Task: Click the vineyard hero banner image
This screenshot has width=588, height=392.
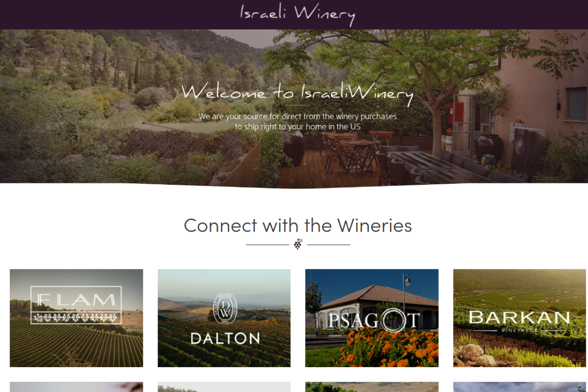Action: click(x=294, y=108)
